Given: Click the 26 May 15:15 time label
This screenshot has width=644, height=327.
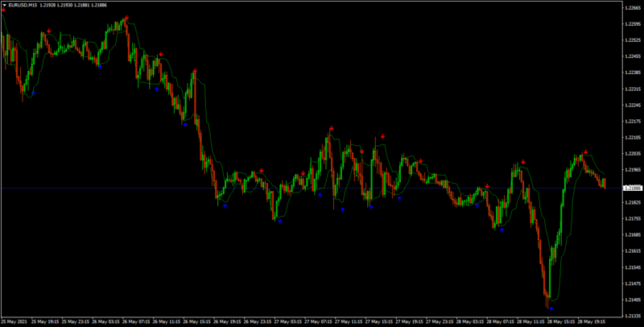Looking at the screenshot, I should click(x=196, y=321).
